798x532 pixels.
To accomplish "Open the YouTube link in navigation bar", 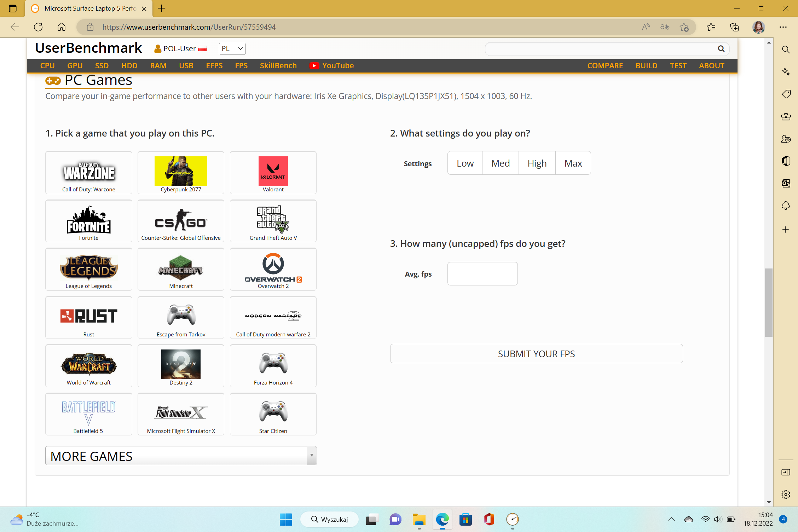I will point(332,66).
